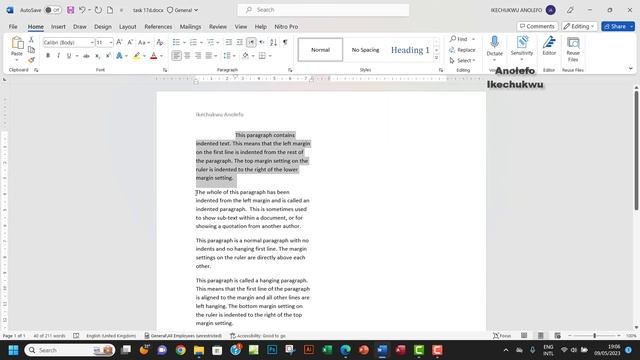Open Paragraph settings dialog launcher

290,70
